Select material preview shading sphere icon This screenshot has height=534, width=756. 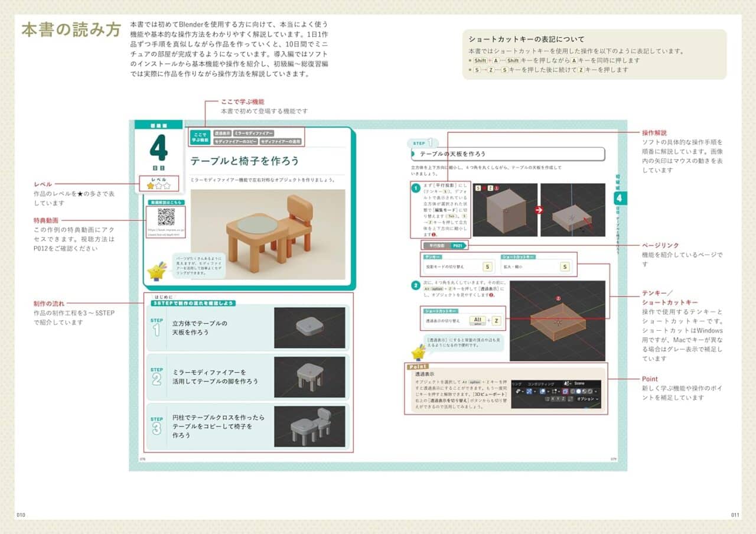[x=584, y=391]
